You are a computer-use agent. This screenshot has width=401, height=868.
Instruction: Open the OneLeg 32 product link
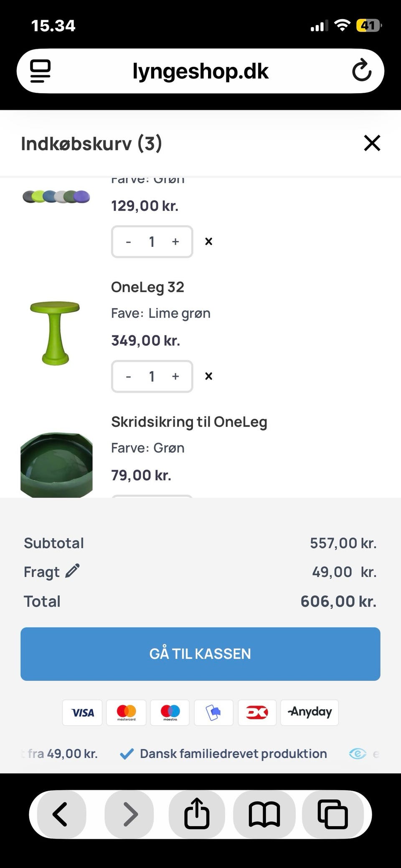click(x=147, y=287)
